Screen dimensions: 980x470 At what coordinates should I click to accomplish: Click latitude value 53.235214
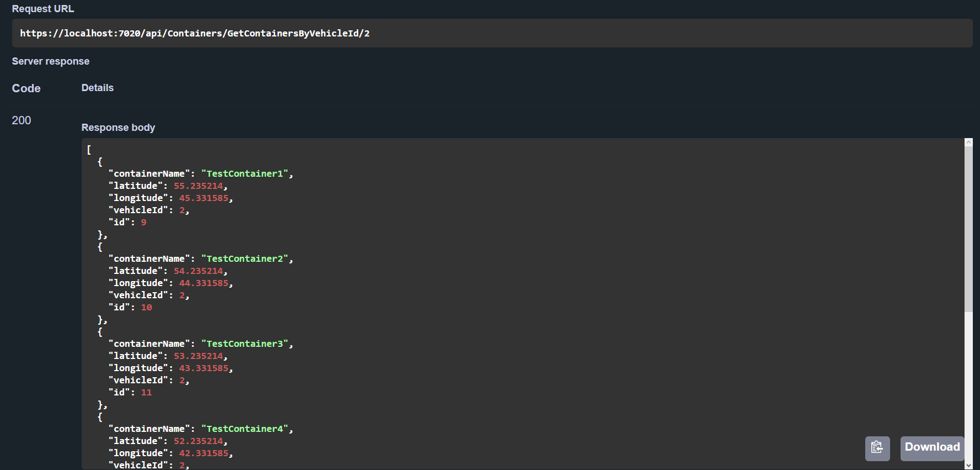pos(198,356)
